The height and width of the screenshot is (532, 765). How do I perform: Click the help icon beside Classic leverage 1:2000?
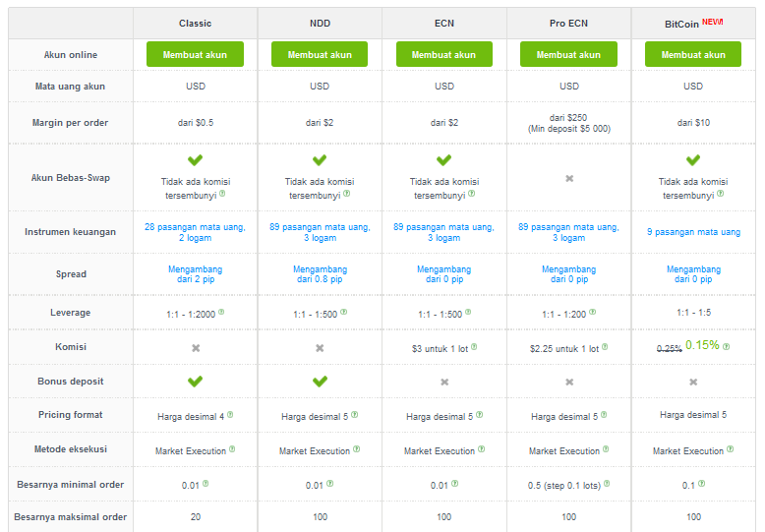221,312
